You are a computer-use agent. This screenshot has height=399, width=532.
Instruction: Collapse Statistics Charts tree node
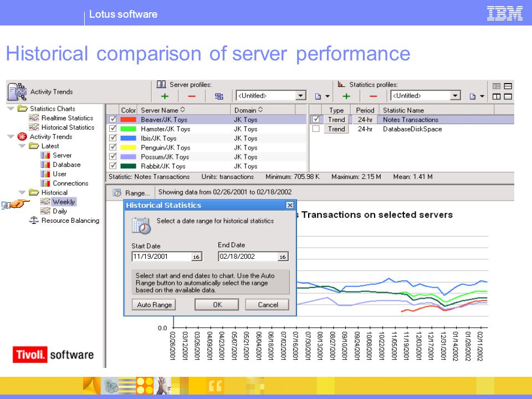(11, 109)
